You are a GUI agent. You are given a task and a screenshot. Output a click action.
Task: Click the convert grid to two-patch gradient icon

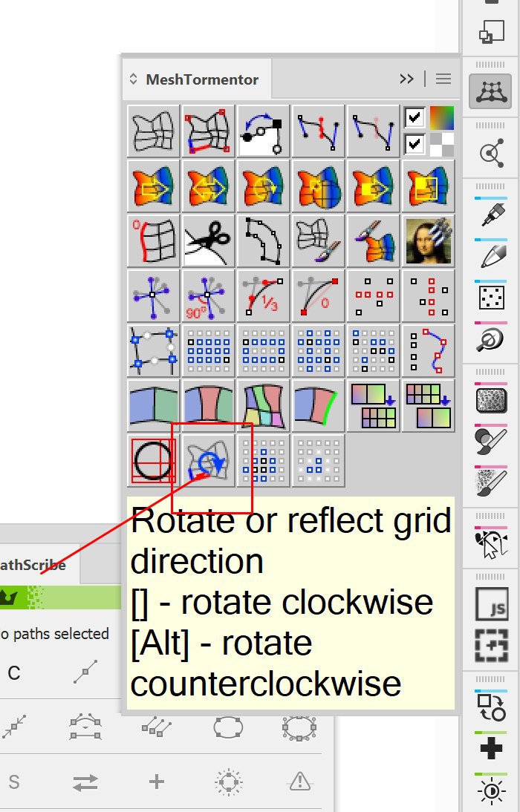tap(428, 405)
